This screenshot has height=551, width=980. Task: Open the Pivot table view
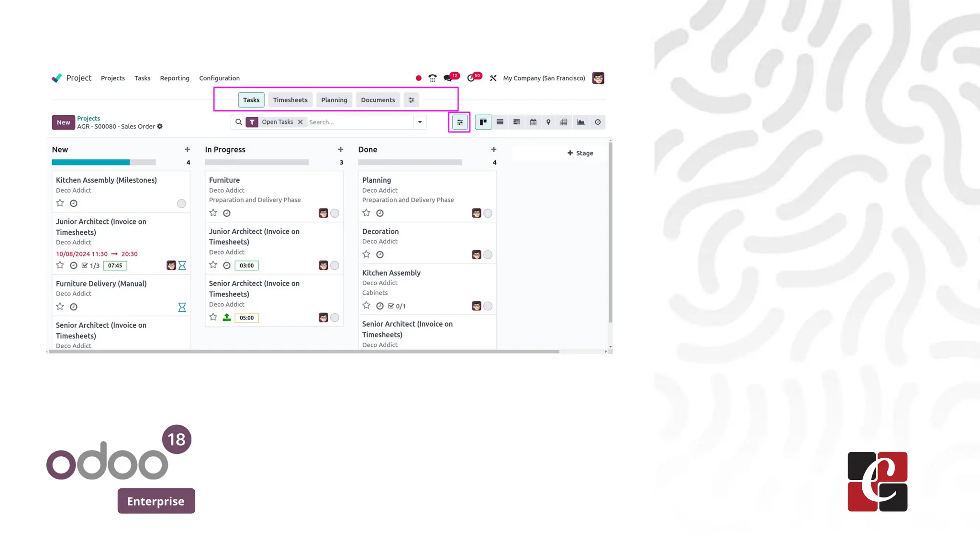[x=564, y=122]
